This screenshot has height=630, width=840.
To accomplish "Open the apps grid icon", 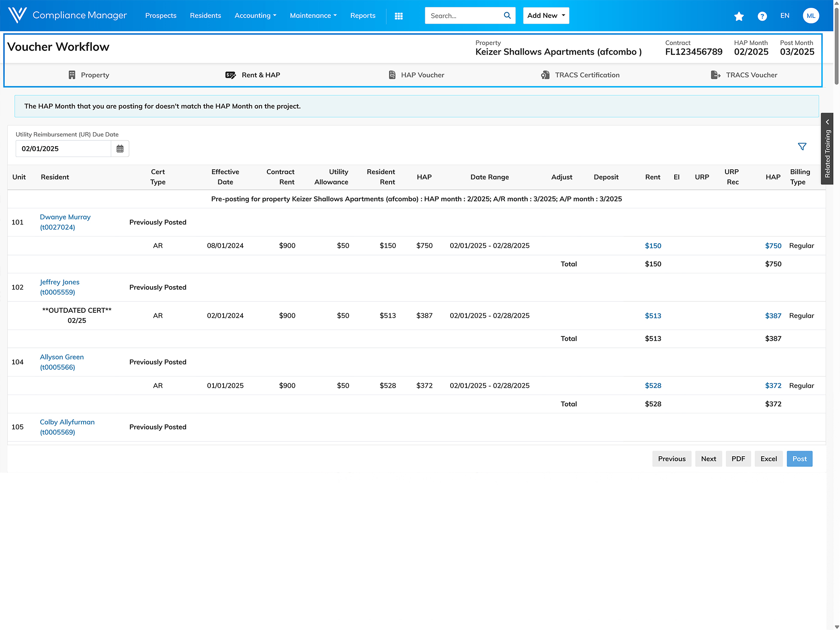I will point(399,16).
